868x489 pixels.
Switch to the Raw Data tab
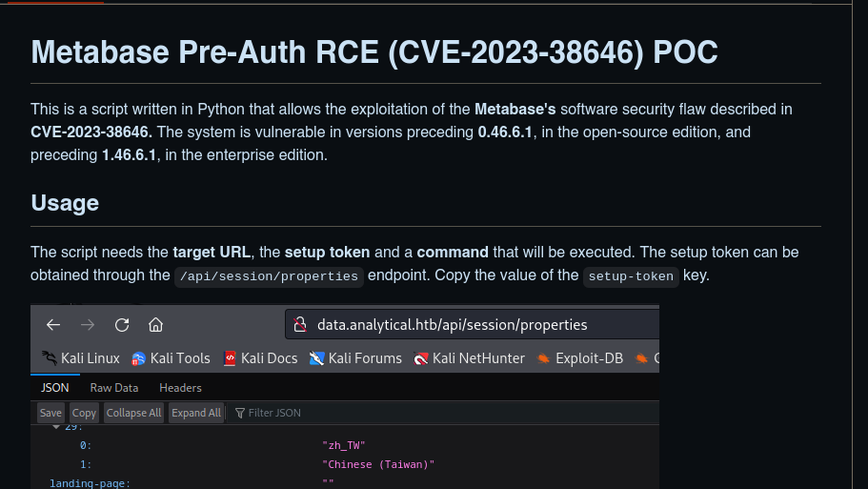coord(114,388)
